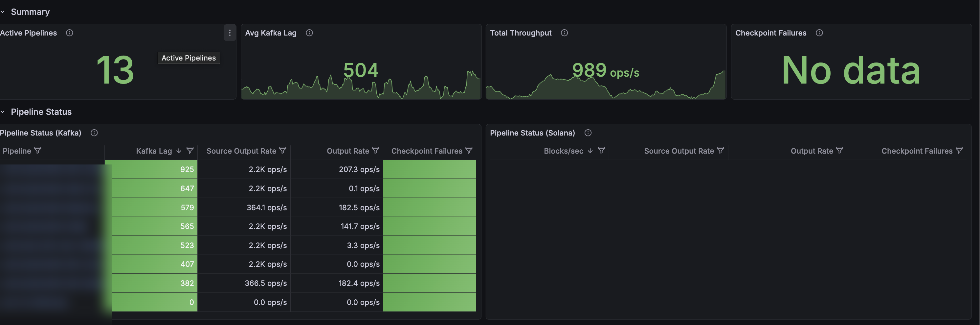Toggle sort direction on the Blocks/sec column

click(x=590, y=151)
